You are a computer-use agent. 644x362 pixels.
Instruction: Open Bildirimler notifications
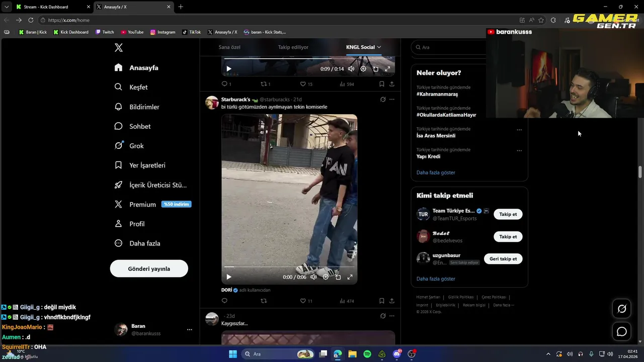pyautogui.click(x=137, y=107)
